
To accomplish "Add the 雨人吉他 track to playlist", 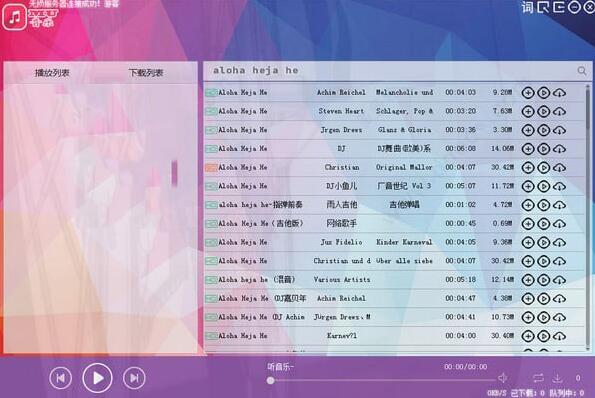I will (528, 205).
